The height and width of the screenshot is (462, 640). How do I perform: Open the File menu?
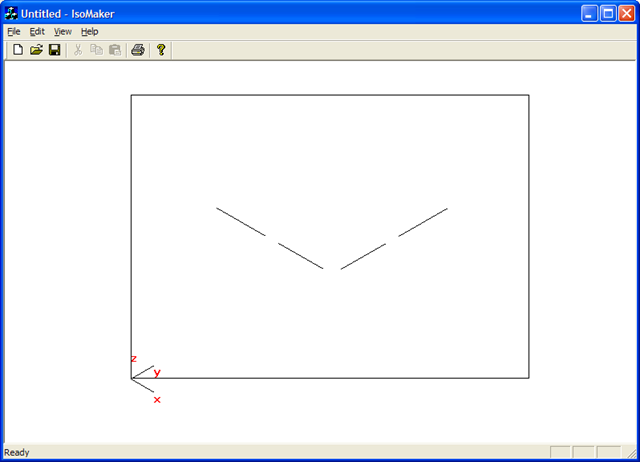[x=13, y=31]
